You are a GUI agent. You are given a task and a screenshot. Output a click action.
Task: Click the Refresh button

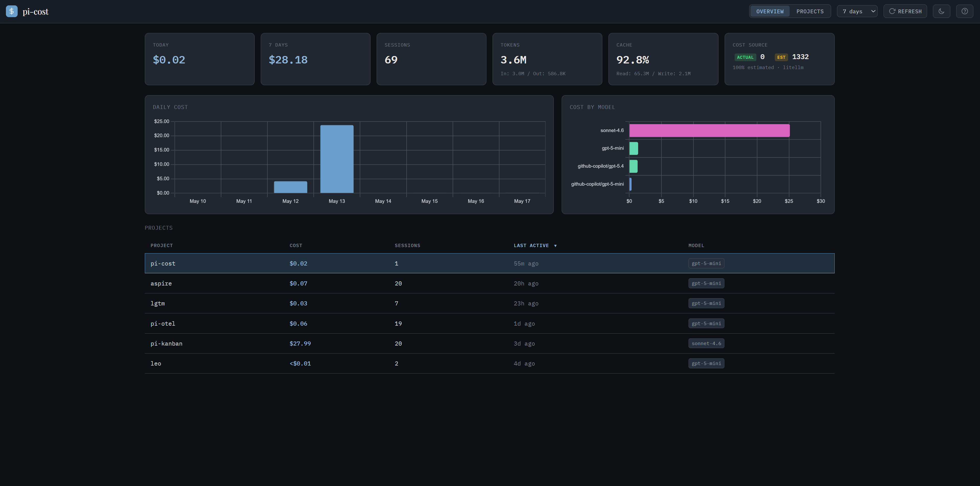[905, 12]
